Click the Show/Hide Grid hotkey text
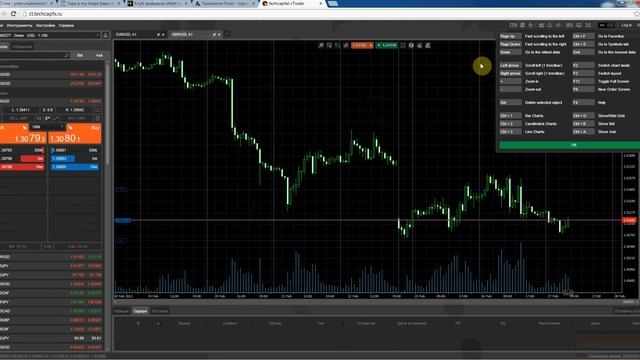The width and height of the screenshot is (640, 360). point(611,116)
